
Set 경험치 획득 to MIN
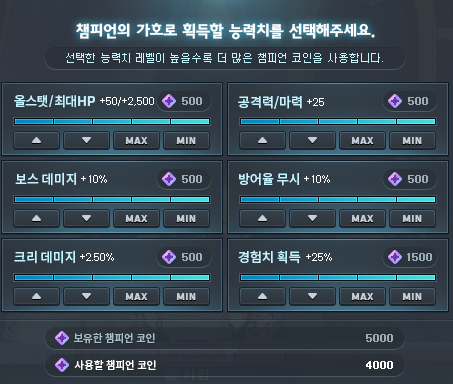click(412, 296)
